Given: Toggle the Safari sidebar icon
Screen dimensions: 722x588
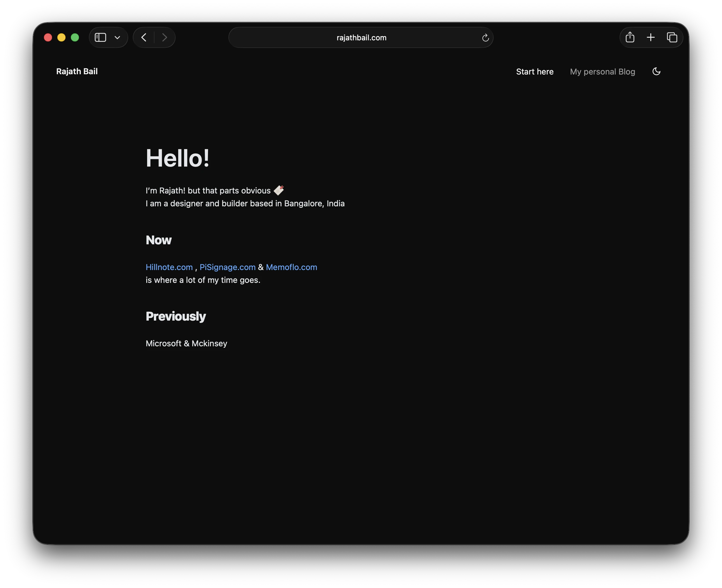Looking at the screenshot, I should (100, 37).
